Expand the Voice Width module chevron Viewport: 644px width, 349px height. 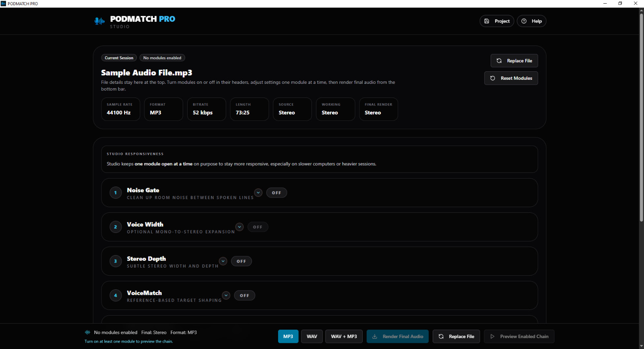239,227
